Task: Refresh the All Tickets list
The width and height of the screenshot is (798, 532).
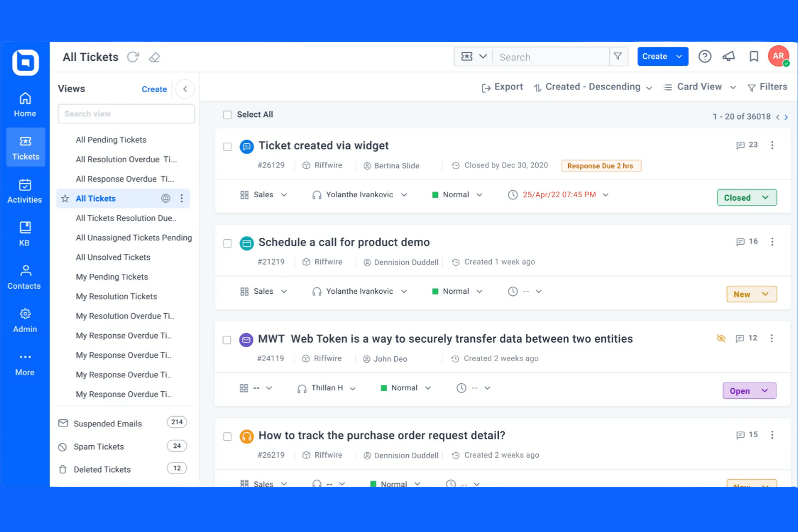Action: [133, 57]
